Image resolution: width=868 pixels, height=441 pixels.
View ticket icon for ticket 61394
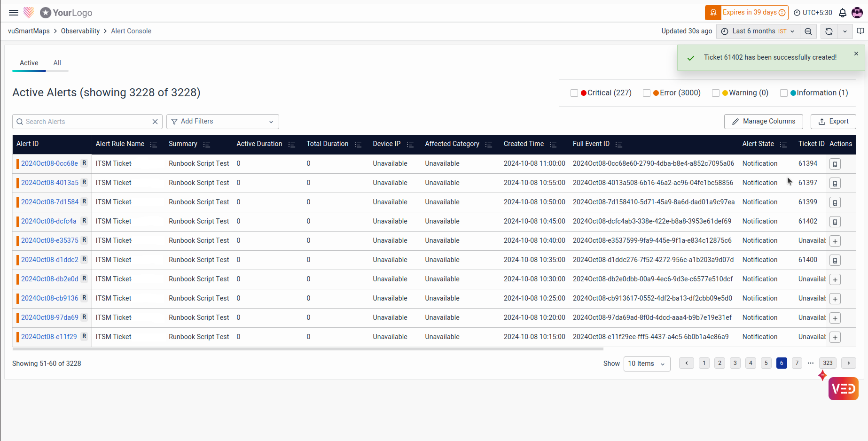tap(835, 164)
